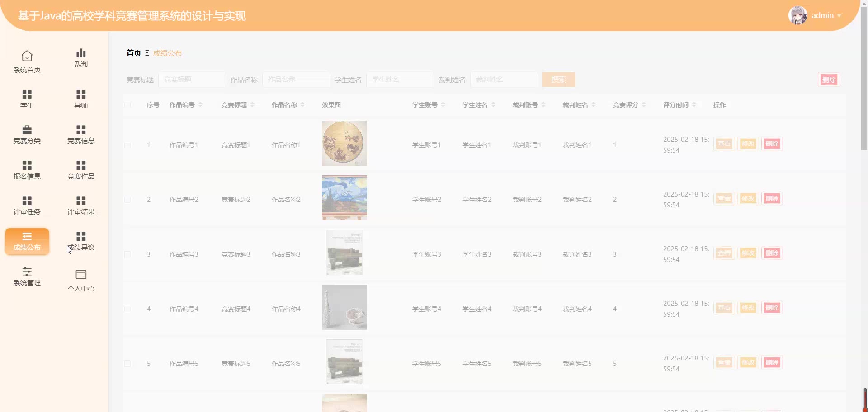View details of row 作品编号3 with 查看
868x412 pixels.
(724, 253)
